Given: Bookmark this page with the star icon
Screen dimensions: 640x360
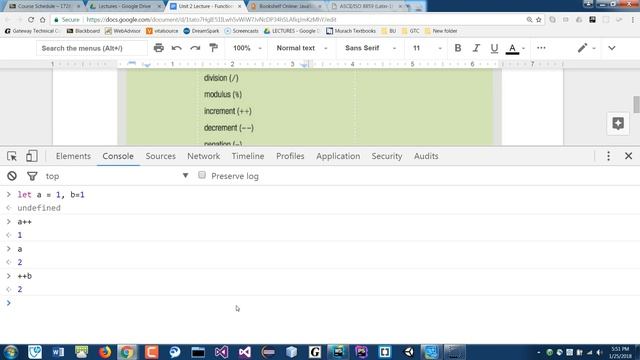Looking at the screenshot, I should click(539, 20).
